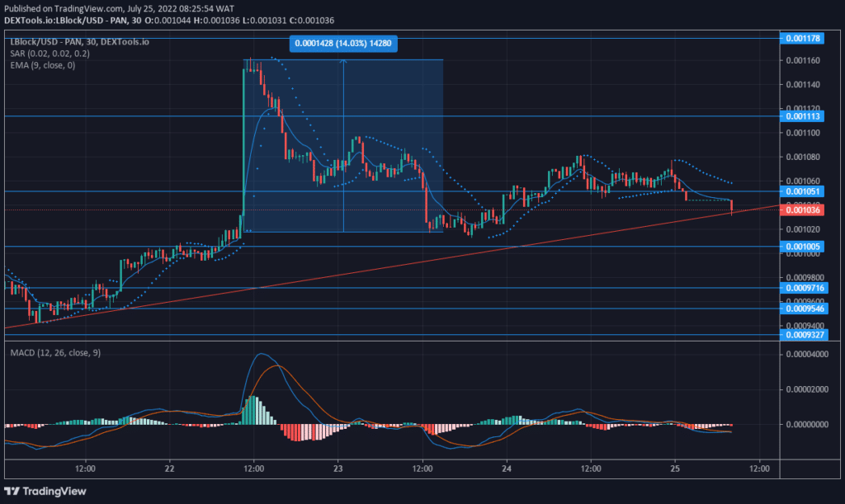Viewport: 845px width, 504px height.
Task: Select the SAR (0.02, 0.02, 0.2) indicator label
Action: [50, 54]
